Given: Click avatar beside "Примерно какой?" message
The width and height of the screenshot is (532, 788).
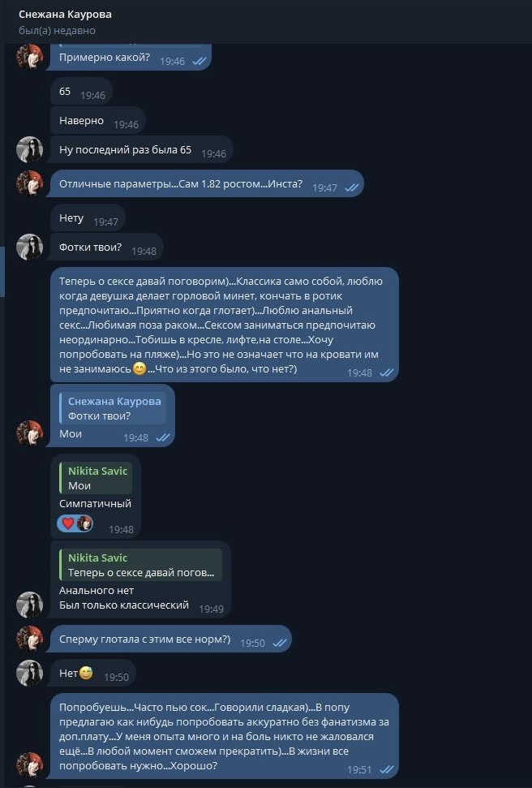Looking at the screenshot, I should tap(30, 57).
